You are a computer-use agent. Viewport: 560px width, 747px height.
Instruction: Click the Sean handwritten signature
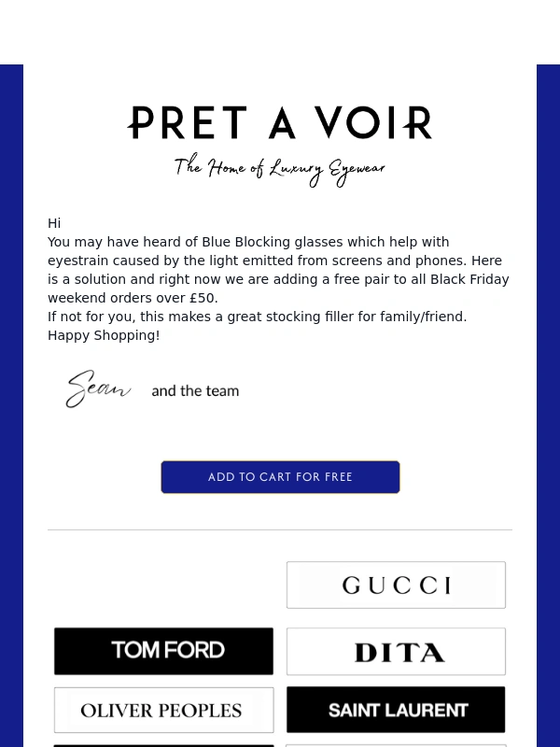tap(98, 389)
